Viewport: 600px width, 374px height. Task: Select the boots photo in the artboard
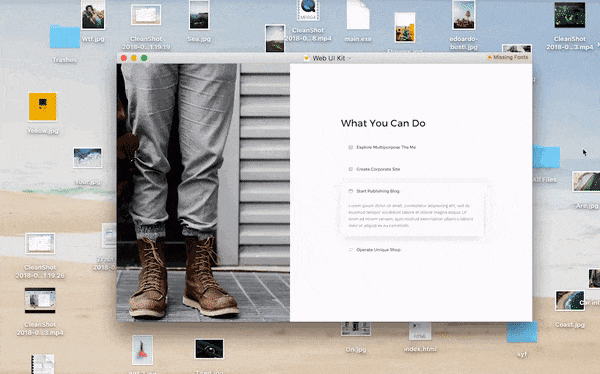point(203,193)
